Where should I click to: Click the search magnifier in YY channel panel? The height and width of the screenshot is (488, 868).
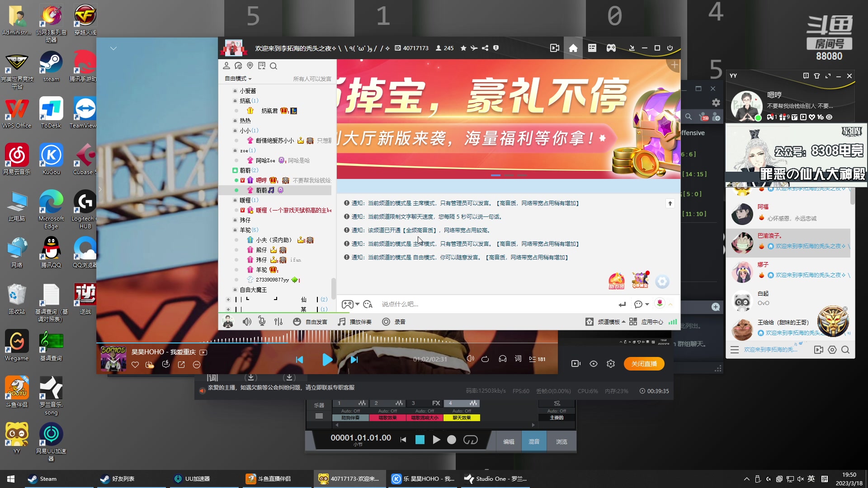coord(274,66)
